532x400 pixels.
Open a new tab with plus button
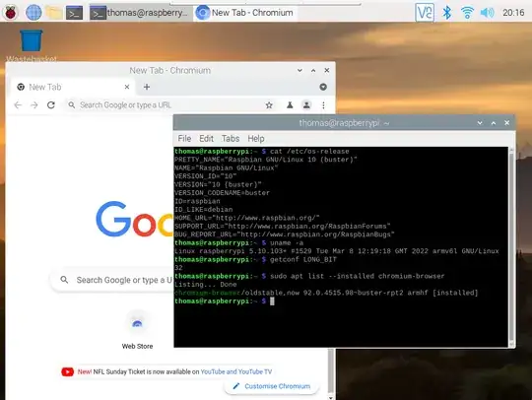click(147, 88)
